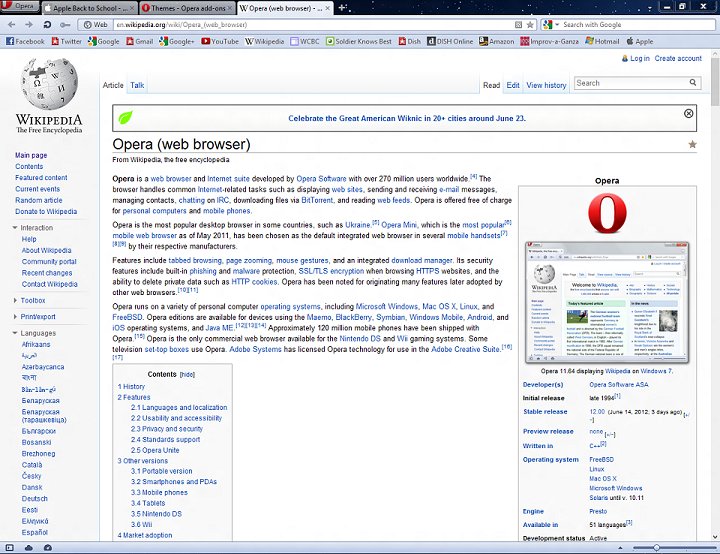Click the Wikipedia globe logo
Image resolution: width=720 pixels, height=554 pixels.
point(48,87)
